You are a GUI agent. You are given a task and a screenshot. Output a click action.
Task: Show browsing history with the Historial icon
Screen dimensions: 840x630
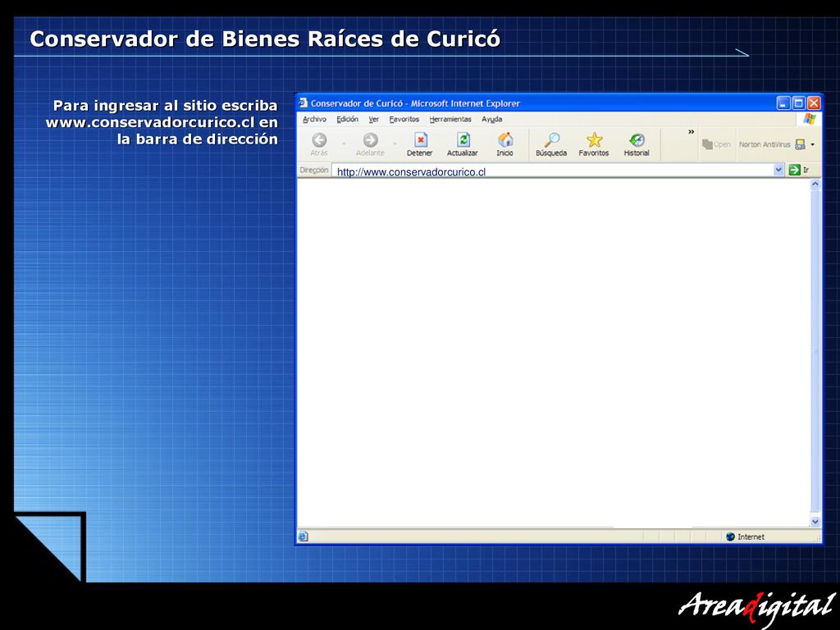pyautogui.click(x=637, y=140)
